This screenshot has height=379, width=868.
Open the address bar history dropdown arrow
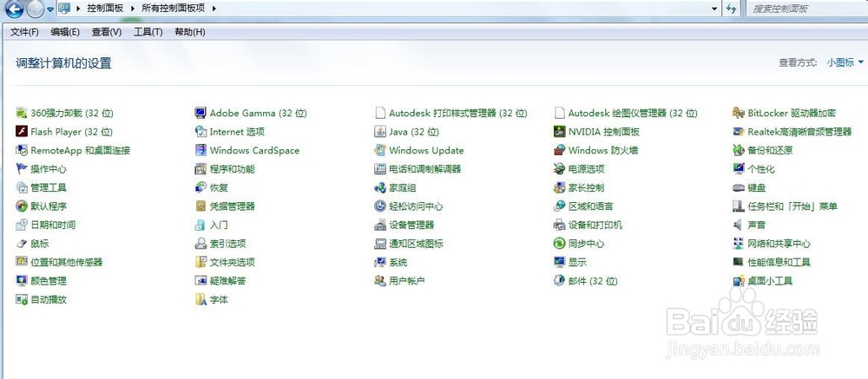coord(714,9)
